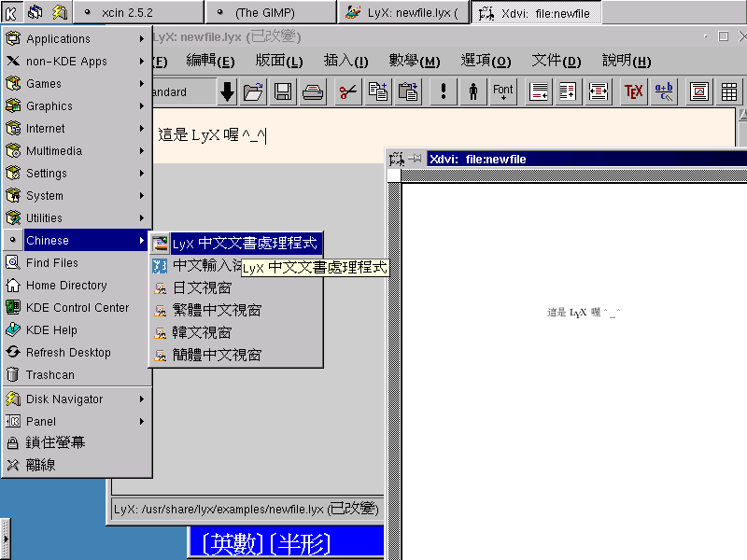The width and height of the screenshot is (747, 560).
Task: Toggle noun style with the person icon
Action: (x=473, y=91)
